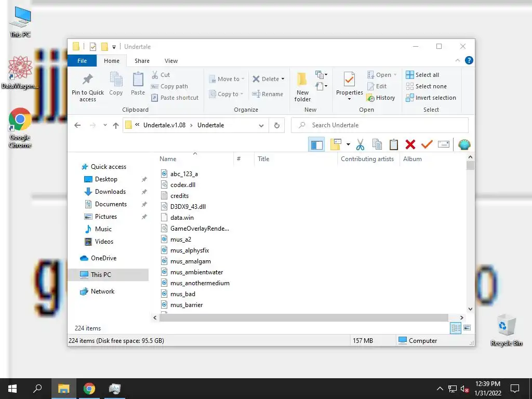The width and height of the screenshot is (532, 399).
Task: Switch to the Share ribbon tab
Action: (142, 61)
